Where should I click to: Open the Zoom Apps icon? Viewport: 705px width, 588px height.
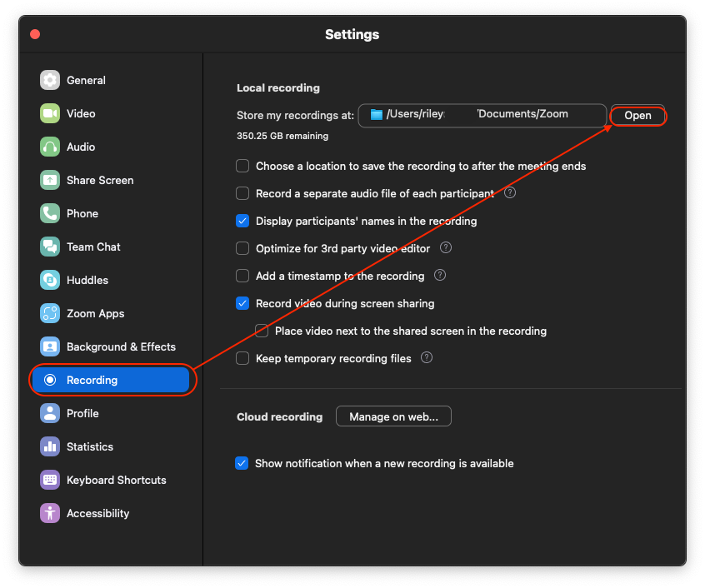tap(50, 313)
